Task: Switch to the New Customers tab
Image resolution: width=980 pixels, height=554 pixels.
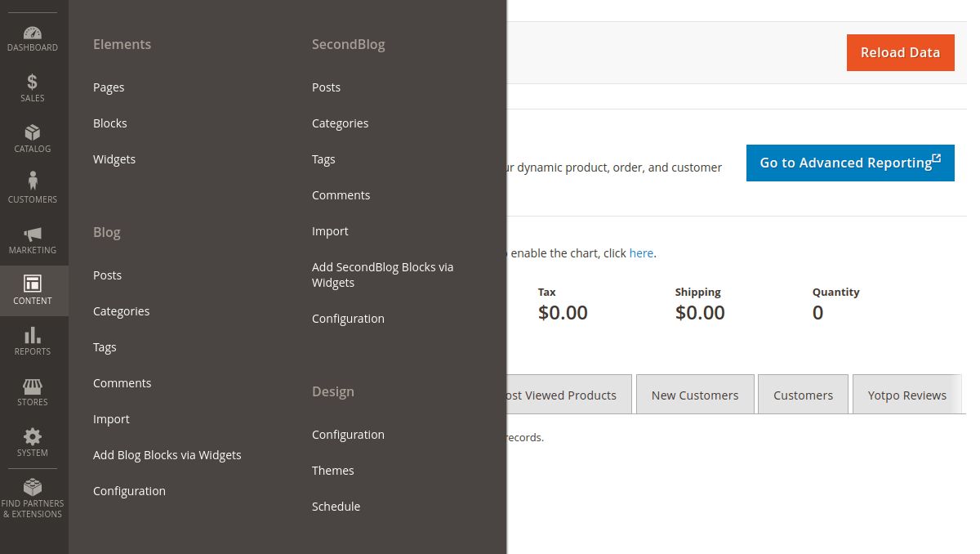Action: pyautogui.click(x=695, y=395)
